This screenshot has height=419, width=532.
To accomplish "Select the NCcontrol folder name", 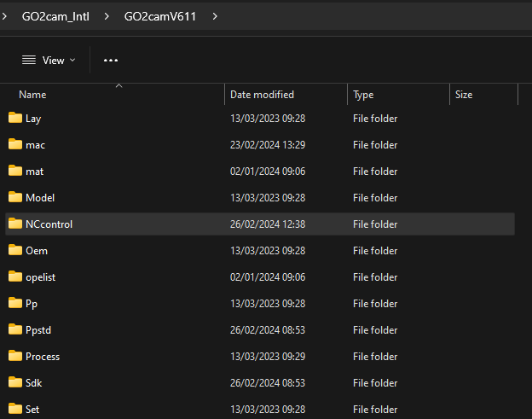I will pyautogui.click(x=49, y=224).
